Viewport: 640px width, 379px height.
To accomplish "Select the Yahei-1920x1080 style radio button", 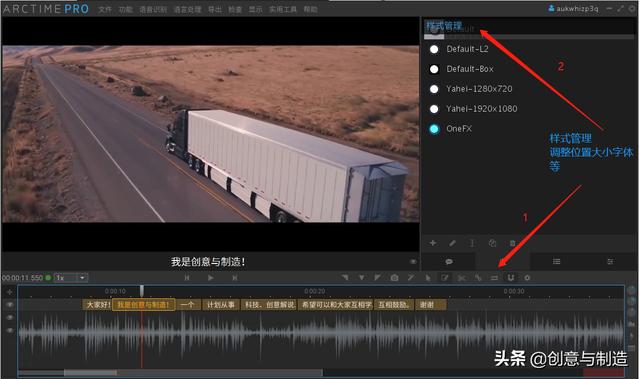I will point(434,109).
